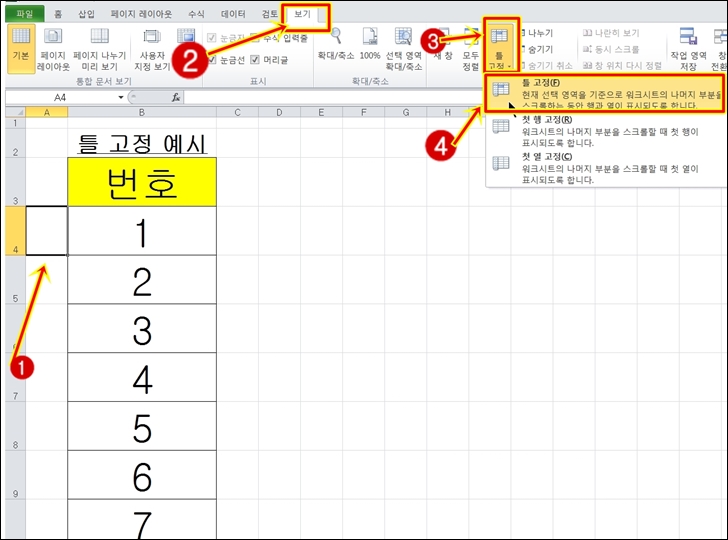The width and height of the screenshot is (728, 540).
Task: Open the Name Box dropdown arrow
Action: [x=121, y=98]
